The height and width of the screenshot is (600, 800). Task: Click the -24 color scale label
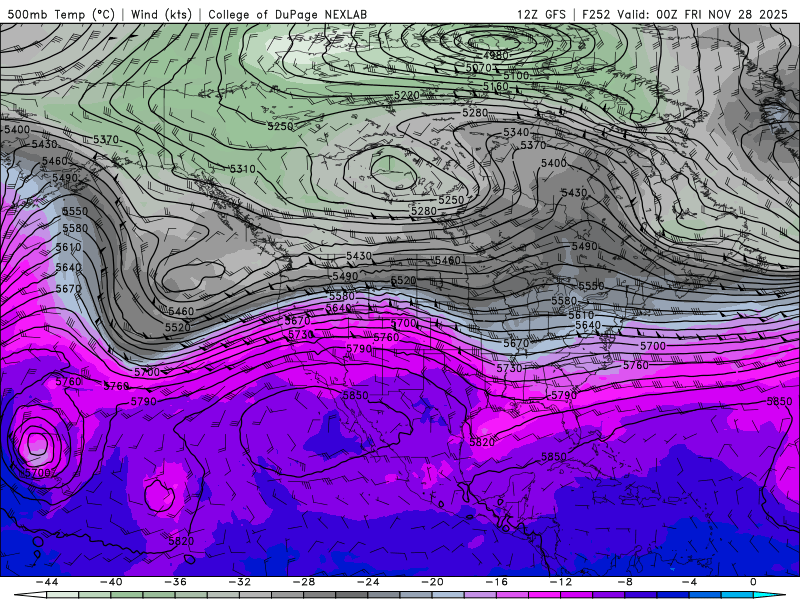coord(368,582)
